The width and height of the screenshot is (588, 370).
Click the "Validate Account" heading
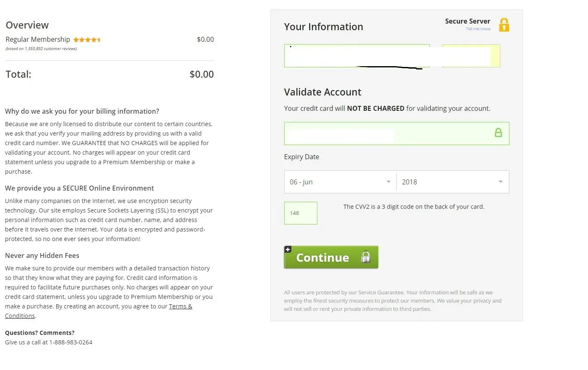[x=322, y=92]
